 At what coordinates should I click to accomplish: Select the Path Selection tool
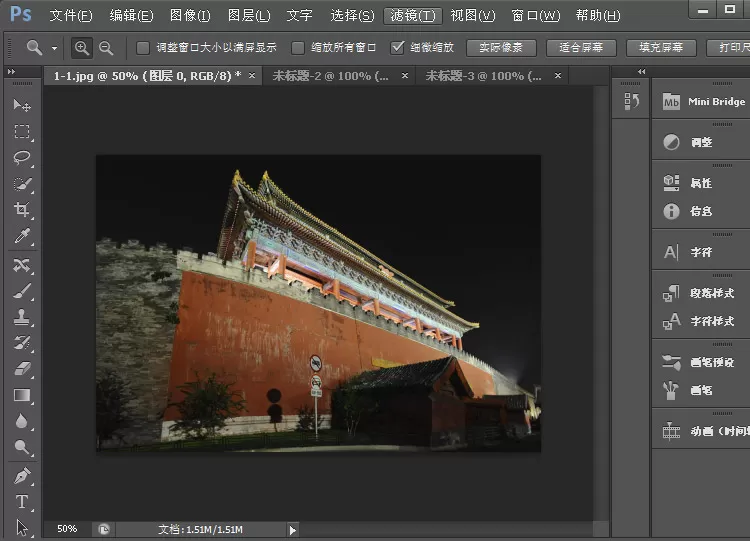[22, 528]
